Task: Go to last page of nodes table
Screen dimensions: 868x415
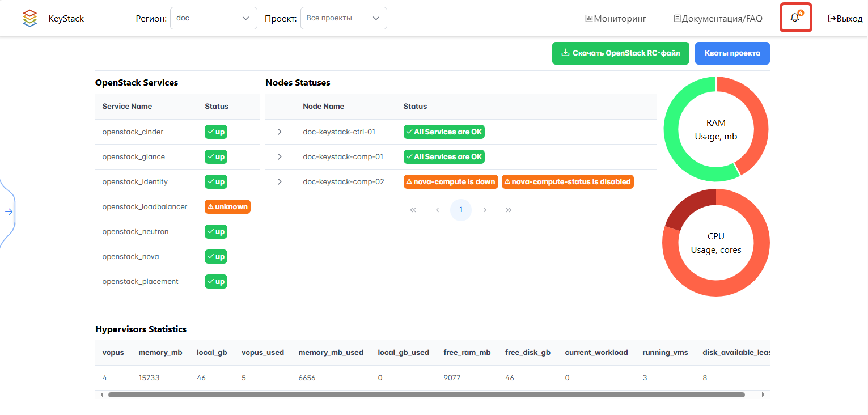Action: [x=509, y=210]
